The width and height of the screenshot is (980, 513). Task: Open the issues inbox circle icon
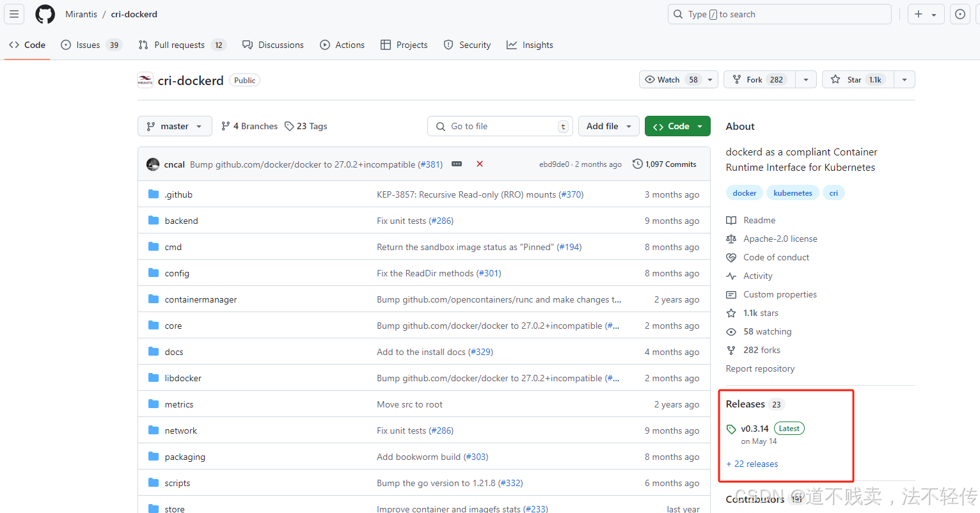[x=960, y=14]
